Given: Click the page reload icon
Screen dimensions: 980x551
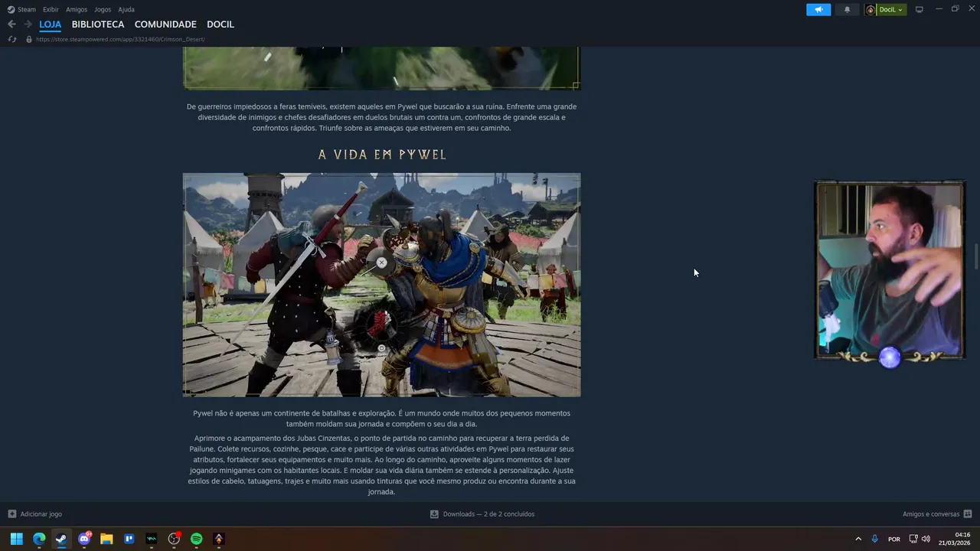Looking at the screenshot, I should coord(11,39).
